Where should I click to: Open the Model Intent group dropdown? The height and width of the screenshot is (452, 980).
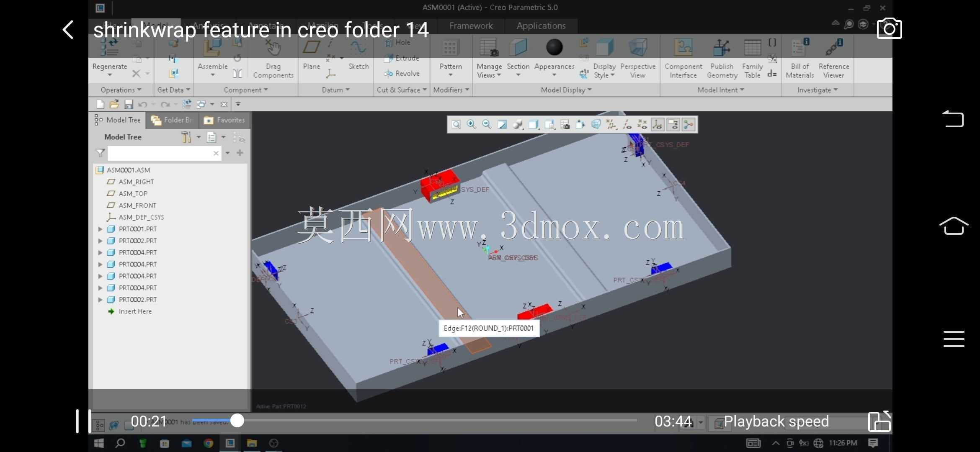point(720,90)
